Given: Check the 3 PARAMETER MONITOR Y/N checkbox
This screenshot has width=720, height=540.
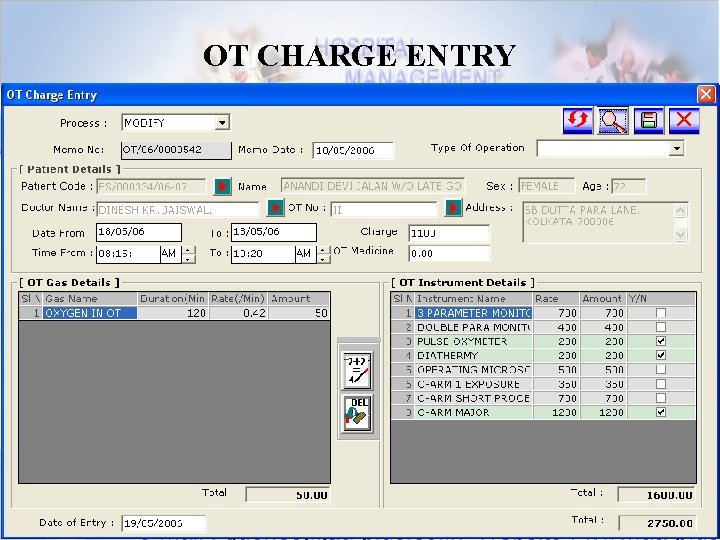Looking at the screenshot, I should pyautogui.click(x=660, y=313).
